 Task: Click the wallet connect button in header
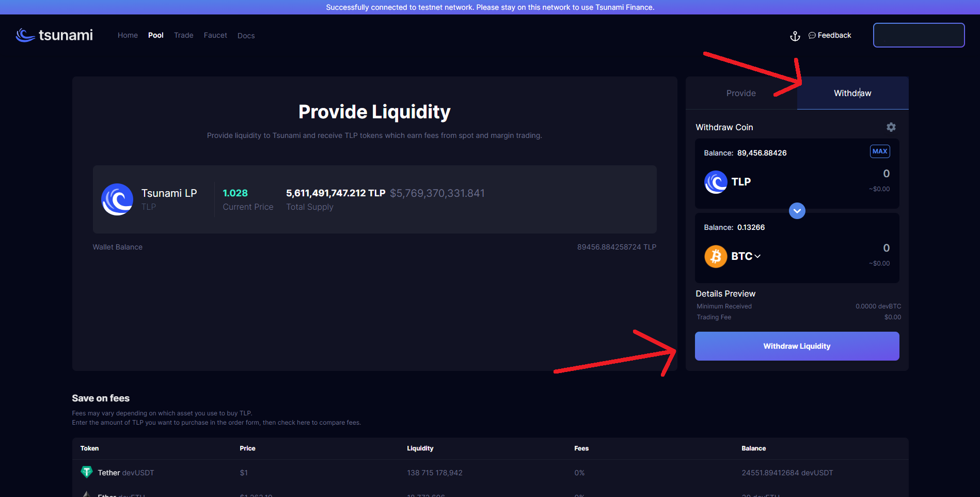(919, 35)
